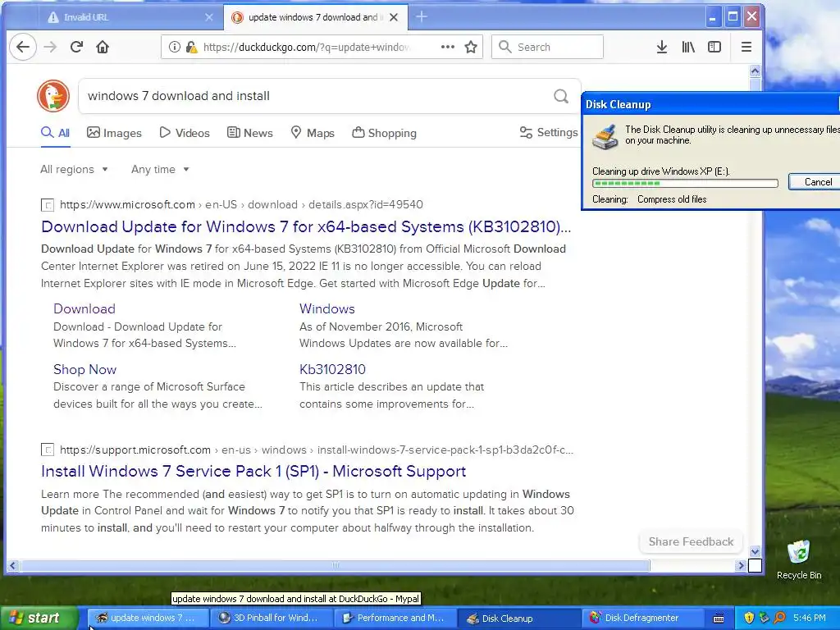Click the microsoft.com favicon of first result
The width and height of the screenshot is (840, 630).
coord(48,204)
